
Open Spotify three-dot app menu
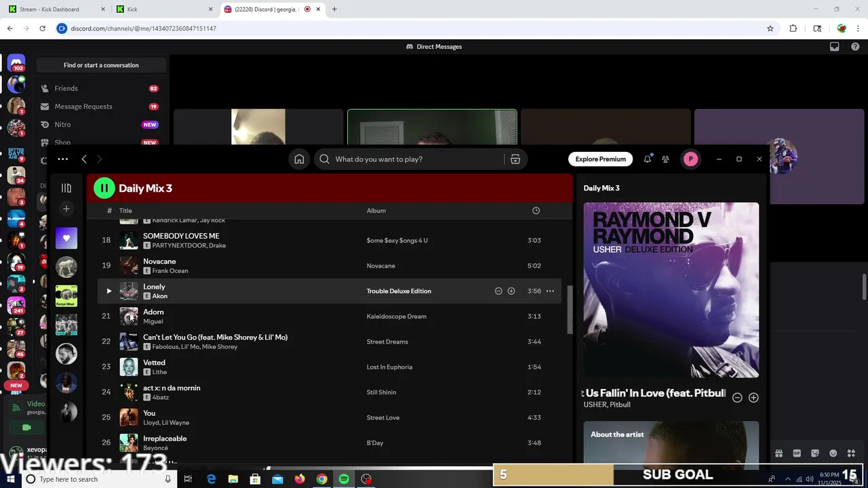63,159
